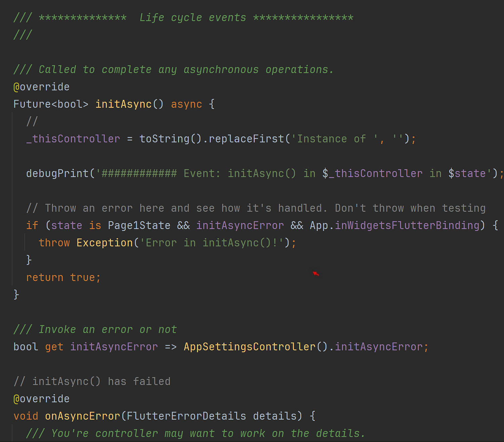Click the onAsyncError method name
Screen dimensions: 504x442
point(82,416)
